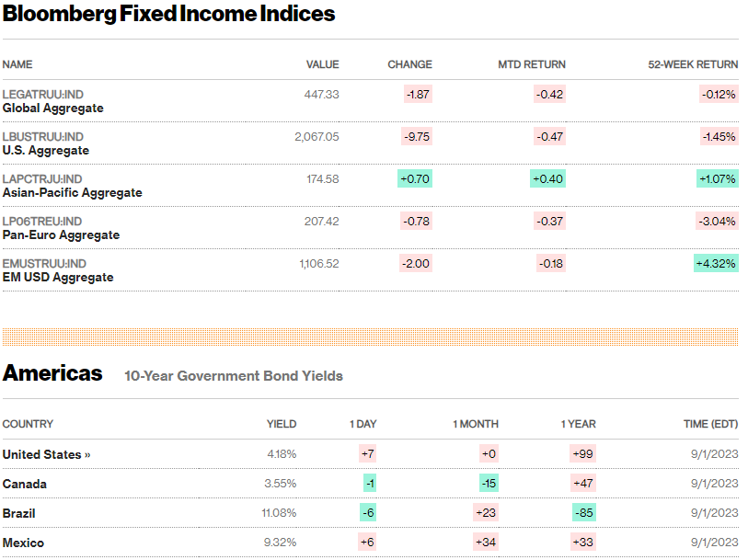Image resolution: width=748 pixels, height=560 pixels.
Task: Open the Asian-Pacific Aggregate index link
Action: click(x=72, y=192)
